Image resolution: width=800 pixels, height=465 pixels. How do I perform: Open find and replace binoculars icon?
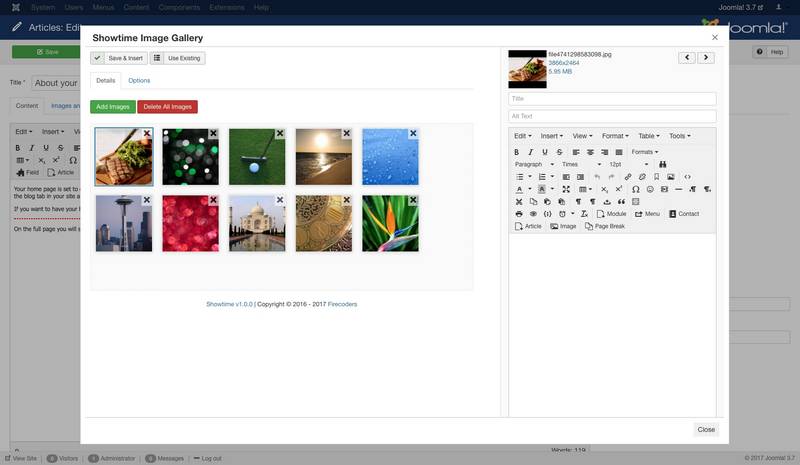pos(662,164)
